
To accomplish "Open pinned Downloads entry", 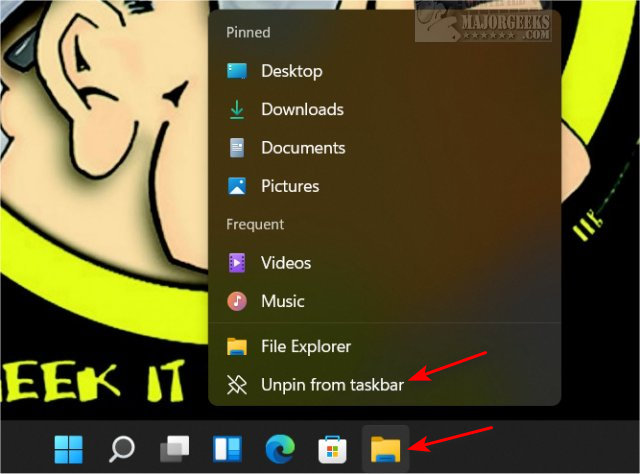I will (384, 109).
